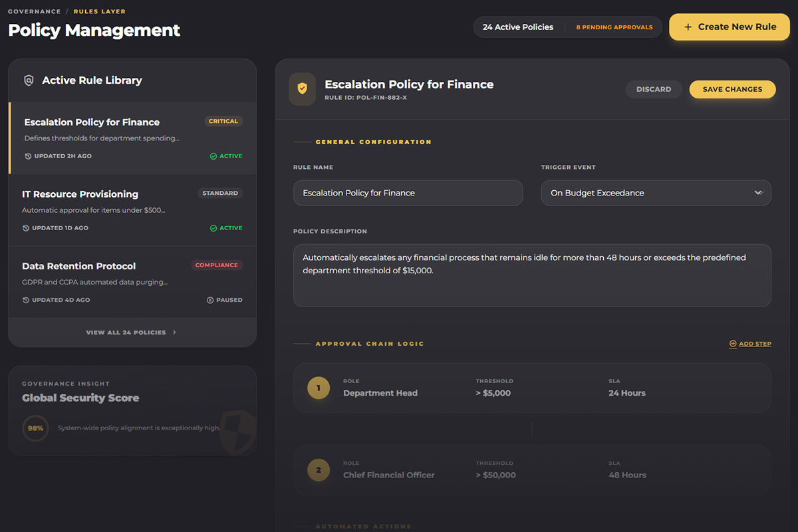
Task: Click the 24 Hours SLA value
Action: coord(627,393)
